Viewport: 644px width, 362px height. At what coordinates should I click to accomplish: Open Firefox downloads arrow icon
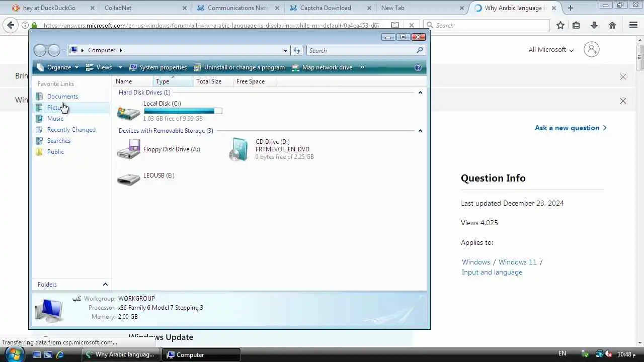[x=594, y=25]
